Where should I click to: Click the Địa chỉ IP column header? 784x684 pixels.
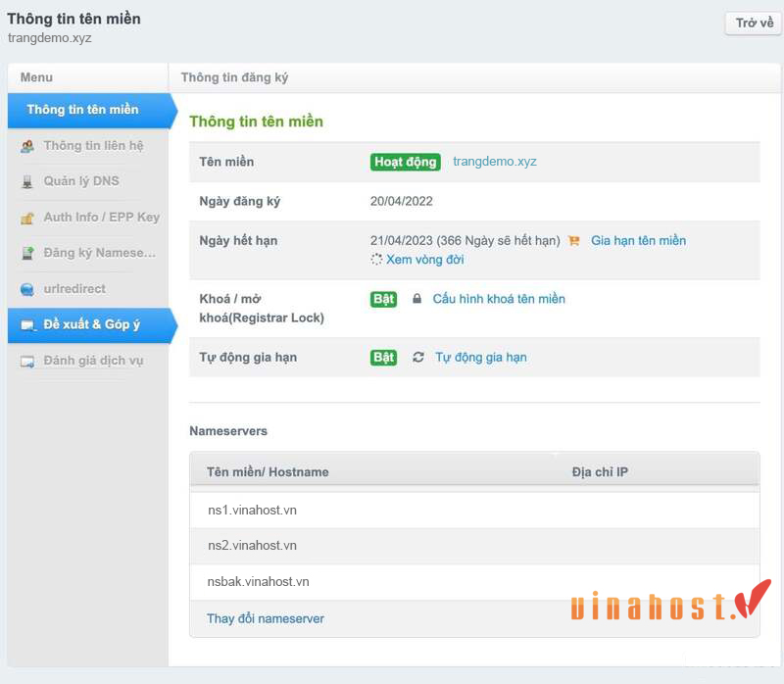(600, 472)
